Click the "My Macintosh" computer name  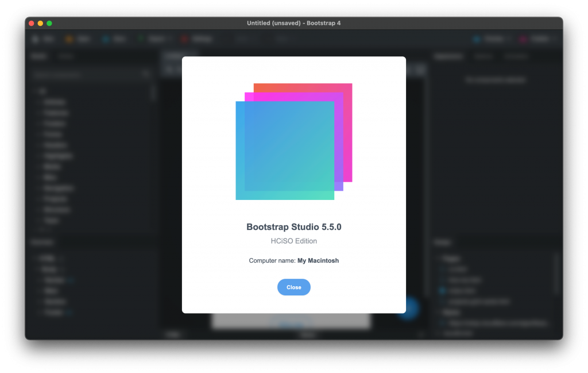tap(318, 260)
